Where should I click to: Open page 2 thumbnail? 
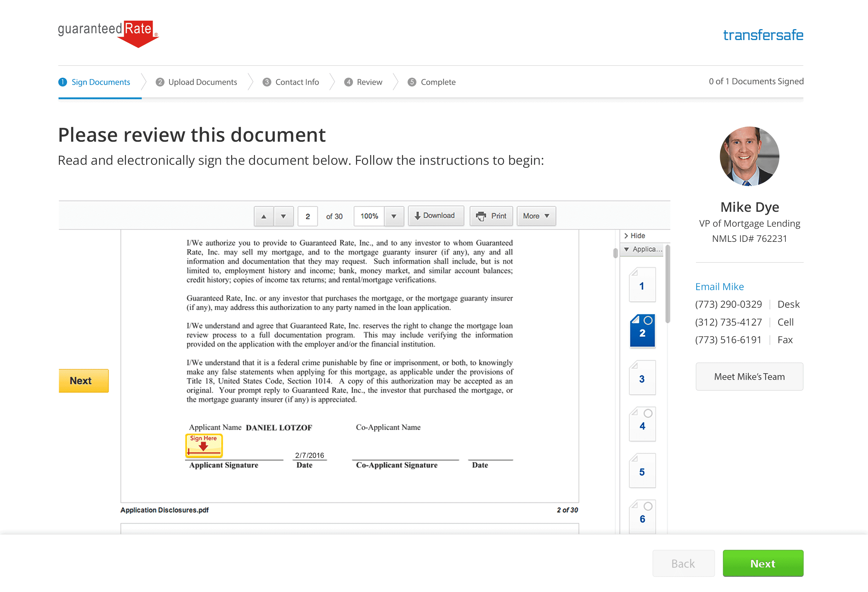(643, 331)
